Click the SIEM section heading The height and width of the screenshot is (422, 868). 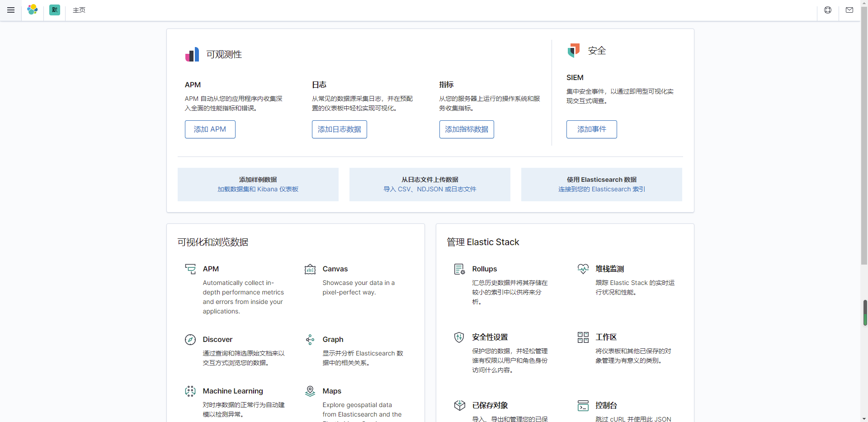point(575,78)
